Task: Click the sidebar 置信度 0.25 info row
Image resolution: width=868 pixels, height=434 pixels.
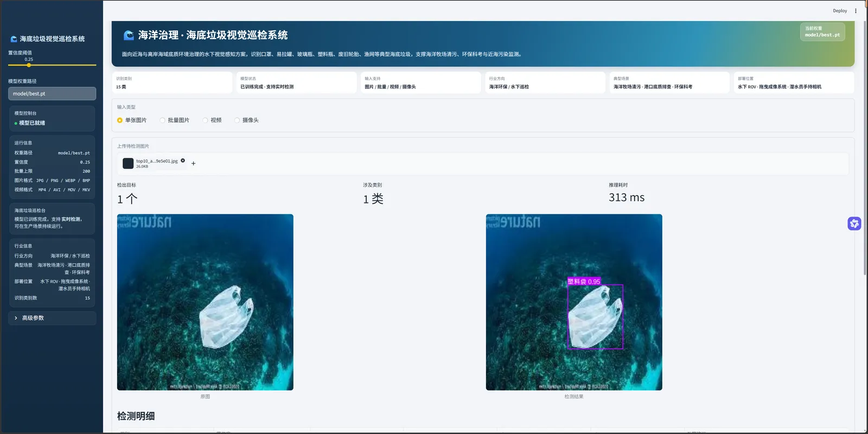Action: pos(52,162)
